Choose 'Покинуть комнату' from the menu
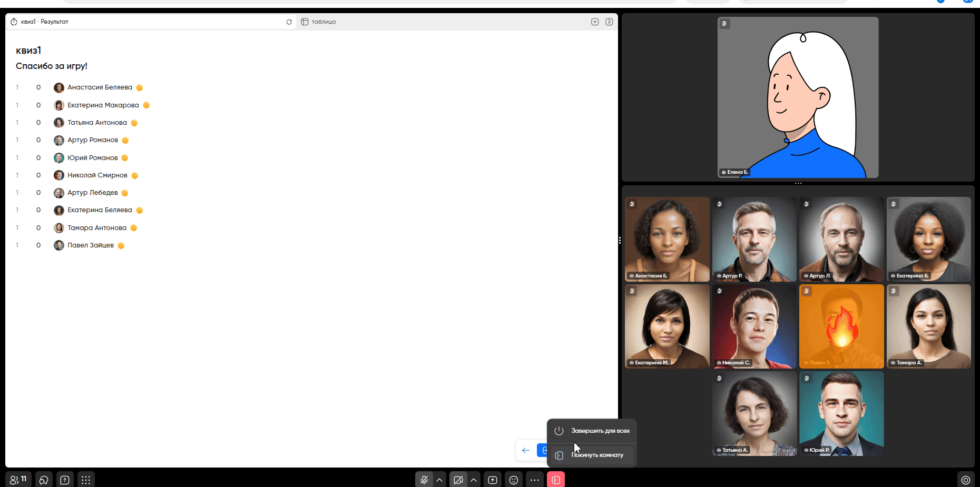 [597, 455]
